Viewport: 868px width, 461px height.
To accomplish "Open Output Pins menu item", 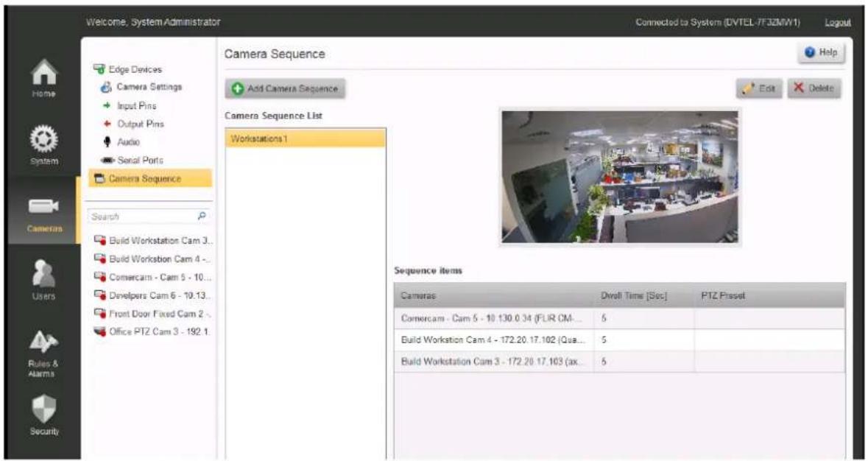I will [x=141, y=124].
